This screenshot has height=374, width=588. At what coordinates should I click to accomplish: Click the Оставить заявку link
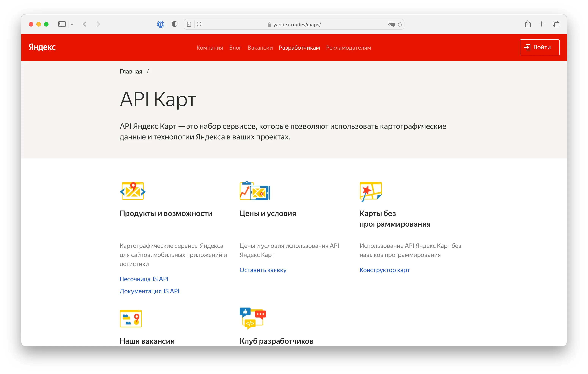click(263, 270)
